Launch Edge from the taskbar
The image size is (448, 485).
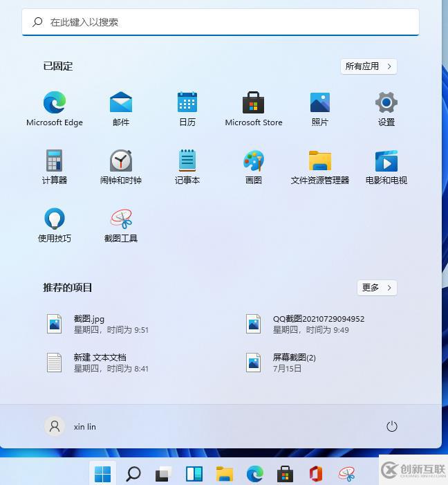[x=255, y=474]
